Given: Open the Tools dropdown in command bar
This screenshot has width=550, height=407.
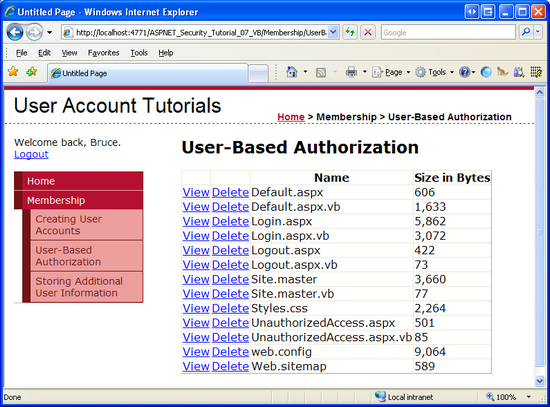Looking at the screenshot, I should click(x=434, y=72).
